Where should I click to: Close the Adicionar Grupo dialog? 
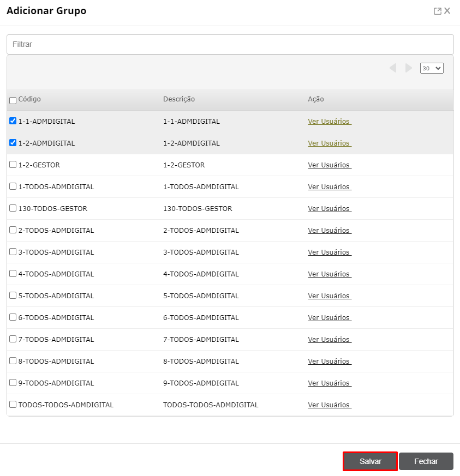pyautogui.click(x=447, y=11)
